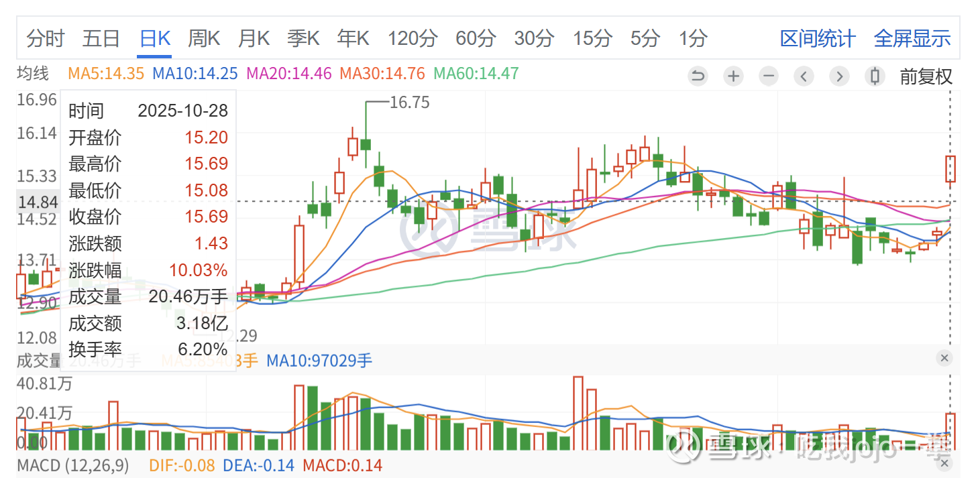Select the 五日 tab

pos(101,39)
